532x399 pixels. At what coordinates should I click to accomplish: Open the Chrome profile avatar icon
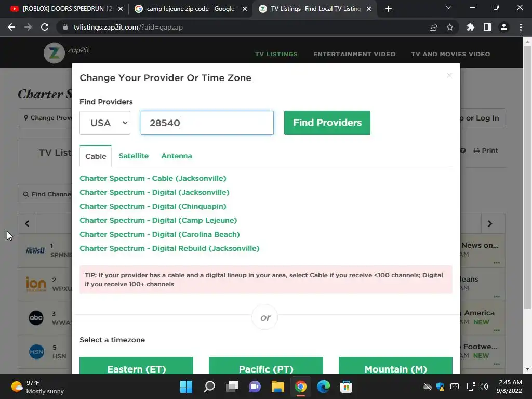click(504, 27)
